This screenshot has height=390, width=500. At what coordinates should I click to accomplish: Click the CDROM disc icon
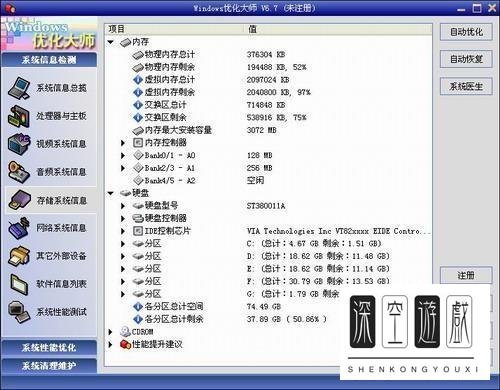[125, 332]
